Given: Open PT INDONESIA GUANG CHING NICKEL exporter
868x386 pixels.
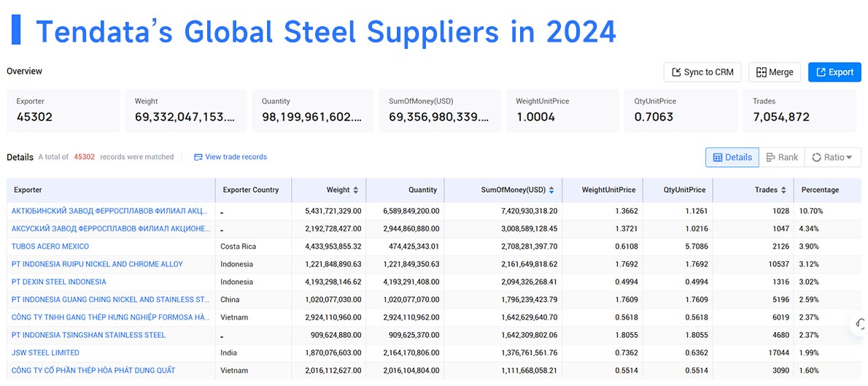Looking at the screenshot, I should coord(111,300).
